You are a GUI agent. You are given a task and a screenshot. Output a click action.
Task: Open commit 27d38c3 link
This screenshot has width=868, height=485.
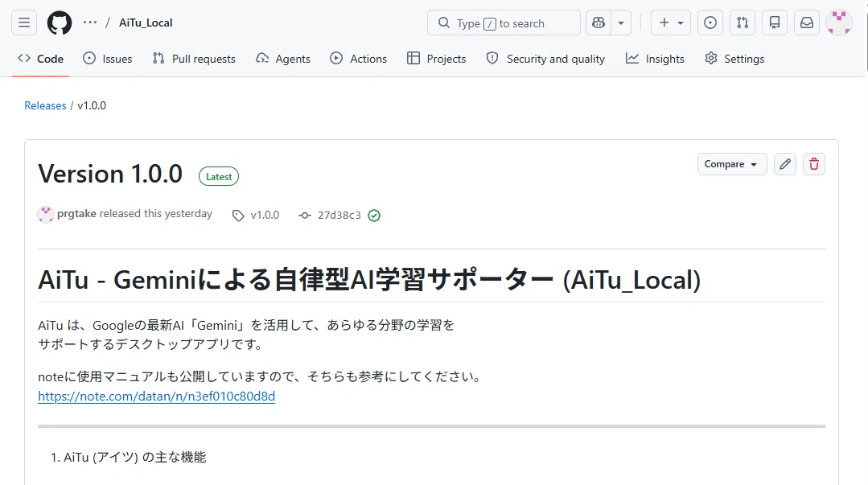(339, 215)
